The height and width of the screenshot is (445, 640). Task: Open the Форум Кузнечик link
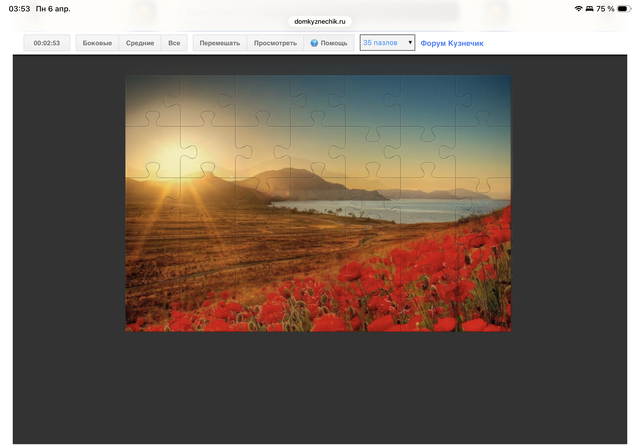tap(451, 44)
